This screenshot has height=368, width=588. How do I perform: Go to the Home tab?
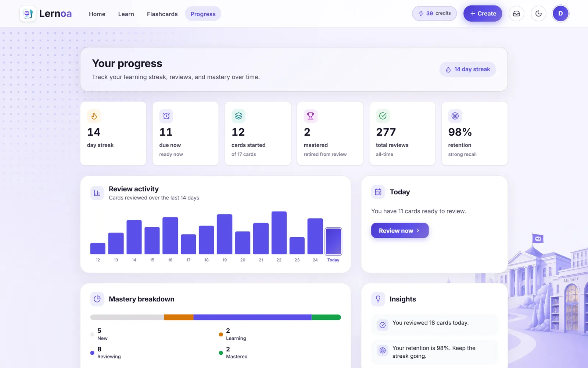coord(97,14)
